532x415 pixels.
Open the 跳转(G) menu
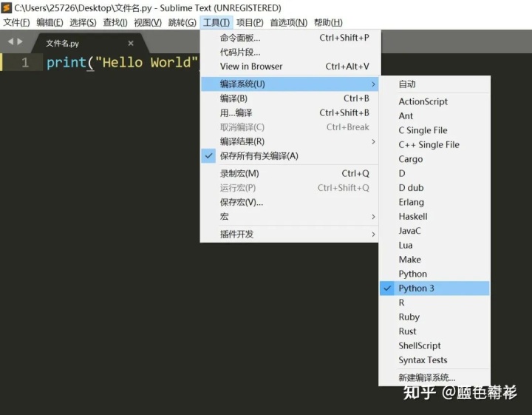pyautogui.click(x=183, y=22)
